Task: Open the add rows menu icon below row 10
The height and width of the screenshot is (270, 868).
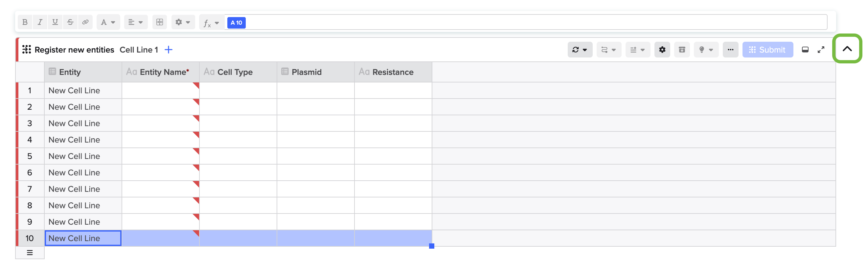Action: pyautogui.click(x=30, y=253)
